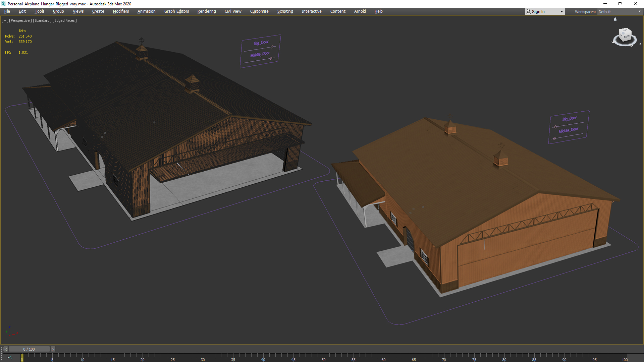
Task: Click the 3ds Max application icon in title bar
Action: pos(3,4)
